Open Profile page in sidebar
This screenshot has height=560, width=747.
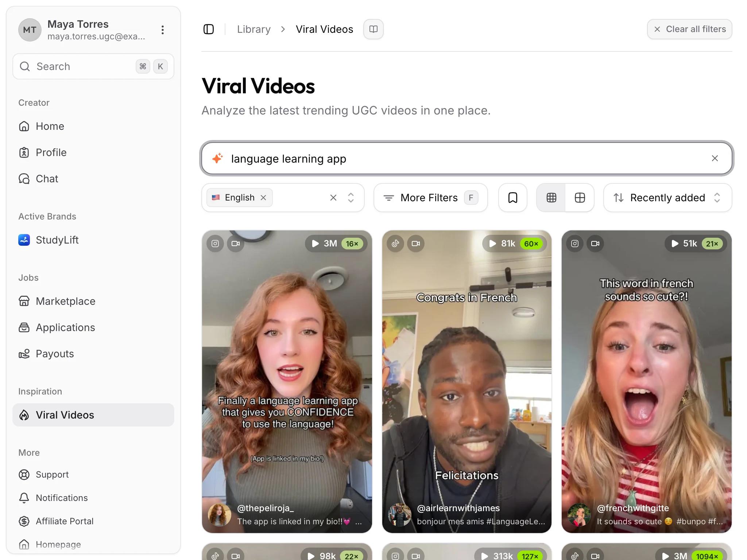93,152
